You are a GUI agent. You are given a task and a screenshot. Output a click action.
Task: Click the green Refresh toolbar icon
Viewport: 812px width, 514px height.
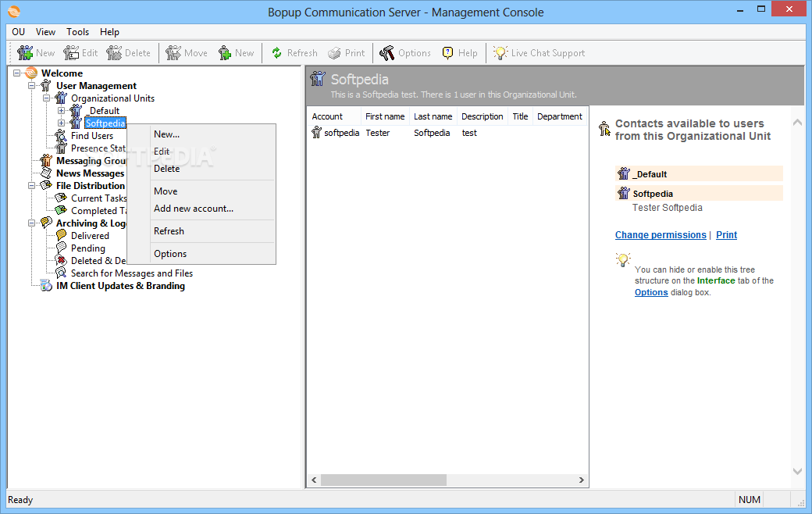[x=277, y=53]
